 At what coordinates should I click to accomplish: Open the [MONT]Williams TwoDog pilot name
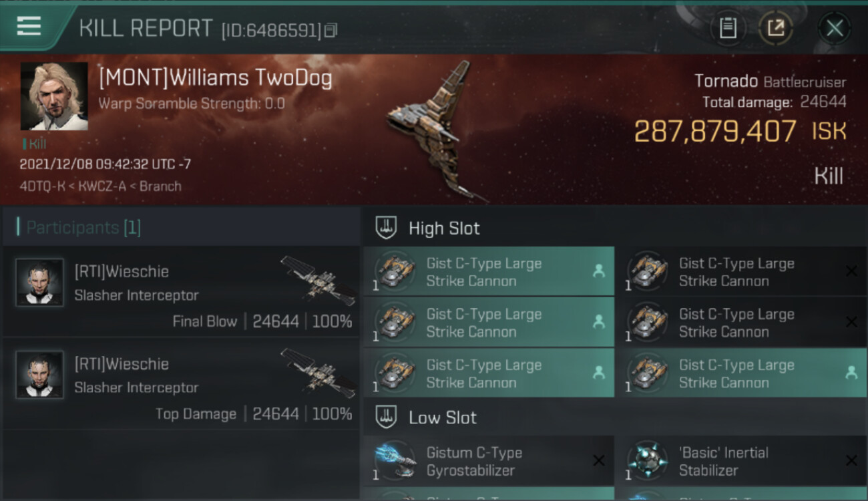click(x=215, y=79)
